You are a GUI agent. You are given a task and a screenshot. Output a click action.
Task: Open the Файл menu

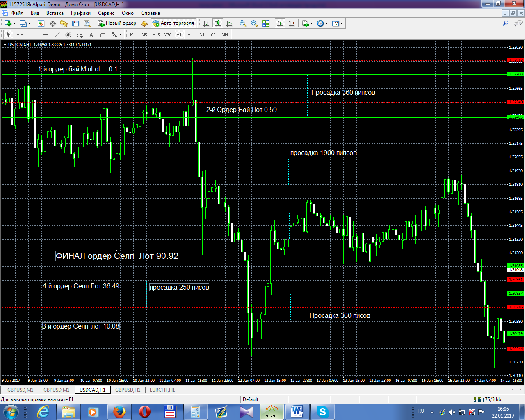pyautogui.click(x=17, y=13)
